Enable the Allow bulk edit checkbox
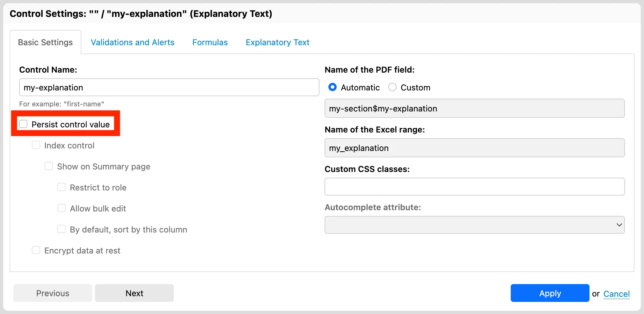The image size is (644, 314). coord(62,208)
